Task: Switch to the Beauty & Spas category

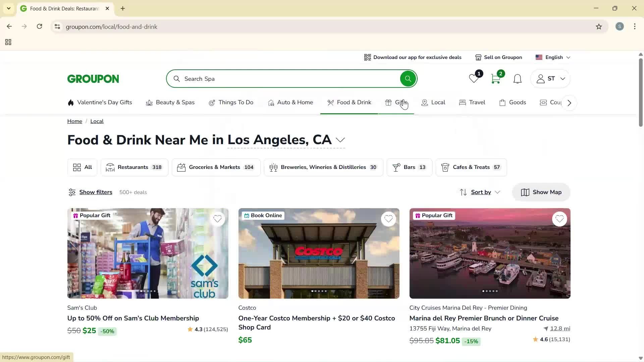Action: coord(170,103)
